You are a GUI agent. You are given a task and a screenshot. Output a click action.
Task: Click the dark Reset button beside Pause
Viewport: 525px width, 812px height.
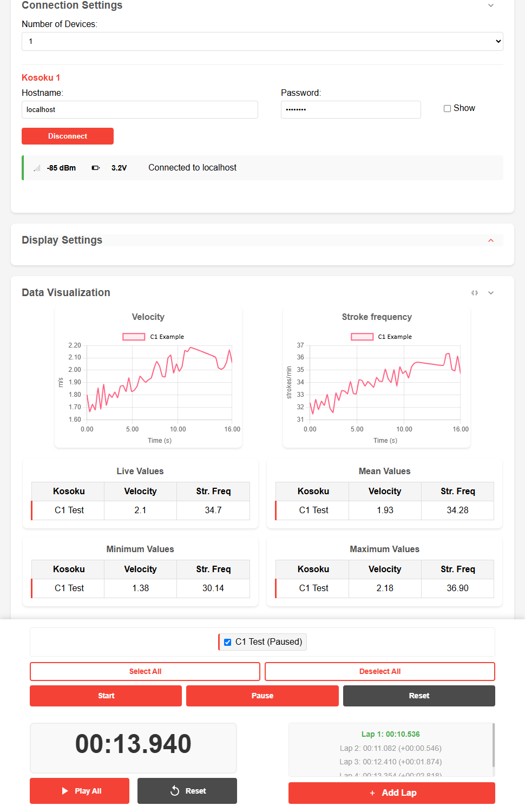419,696
